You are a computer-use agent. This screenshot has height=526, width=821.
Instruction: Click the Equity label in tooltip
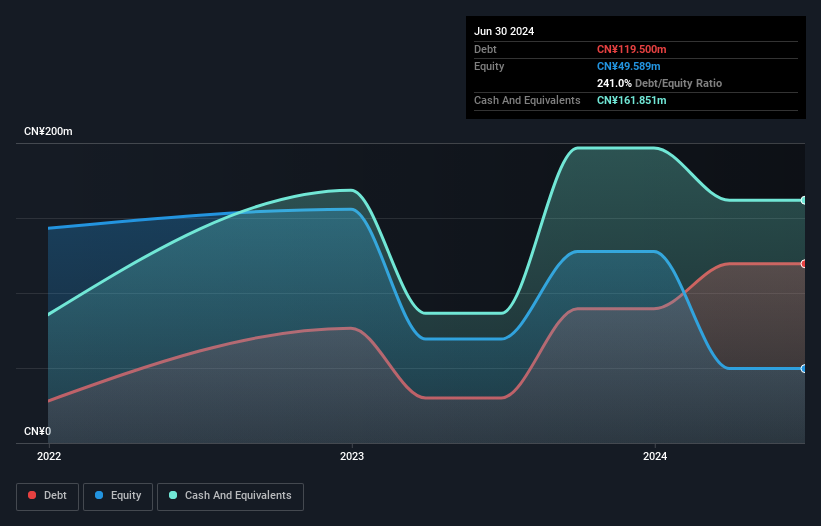(489, 66)
